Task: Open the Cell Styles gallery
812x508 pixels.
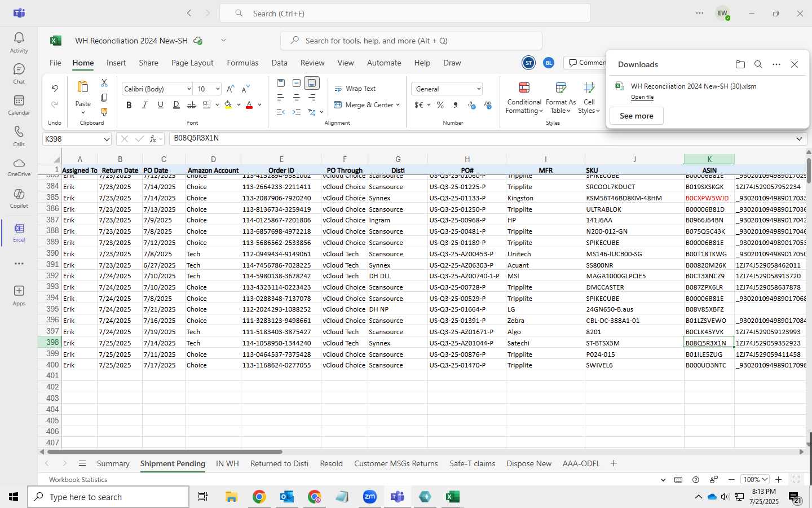Action: coord(589,98)
